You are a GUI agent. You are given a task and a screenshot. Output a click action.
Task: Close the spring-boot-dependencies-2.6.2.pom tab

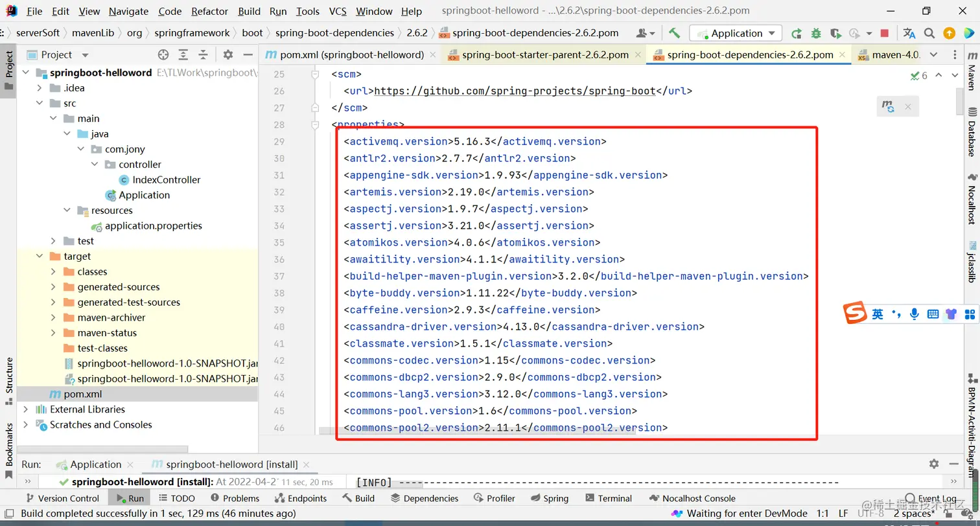843,55
